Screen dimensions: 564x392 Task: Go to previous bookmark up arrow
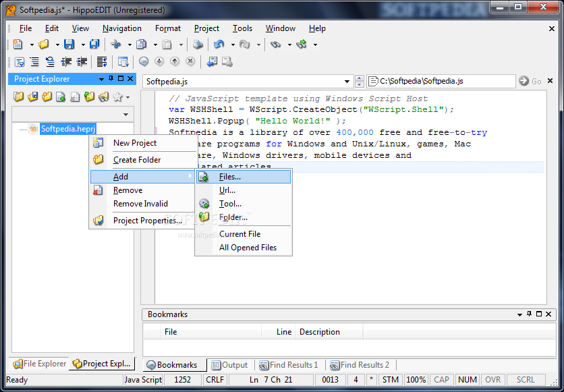tap(175, 62)
